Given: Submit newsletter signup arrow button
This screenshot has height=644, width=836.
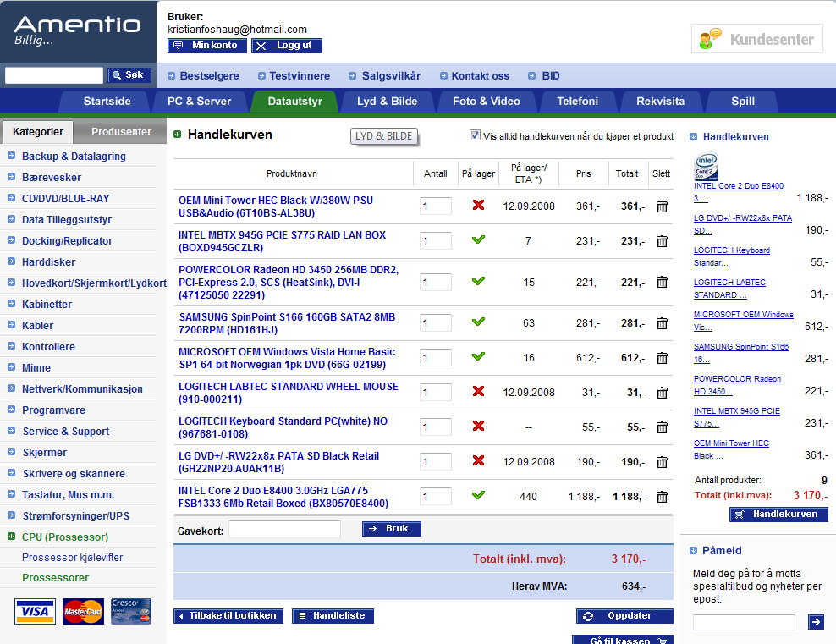Looking at the screenshot, I should coord(816,622).
